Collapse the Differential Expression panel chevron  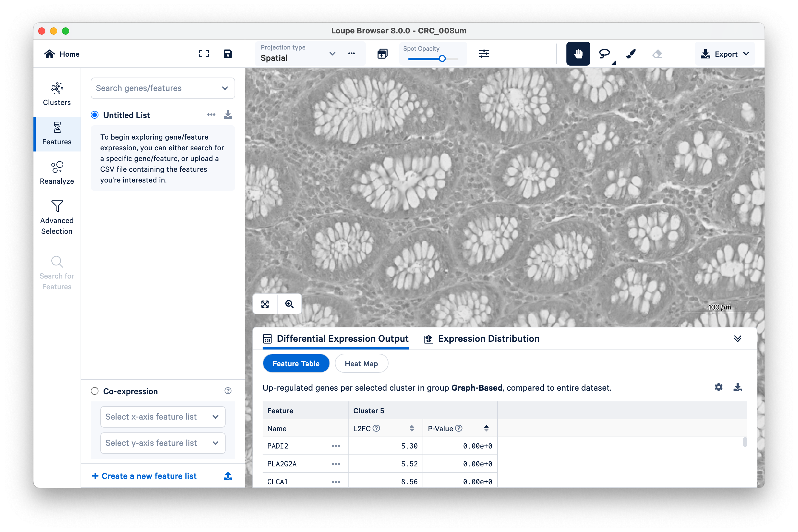click(x=737, y=338)
